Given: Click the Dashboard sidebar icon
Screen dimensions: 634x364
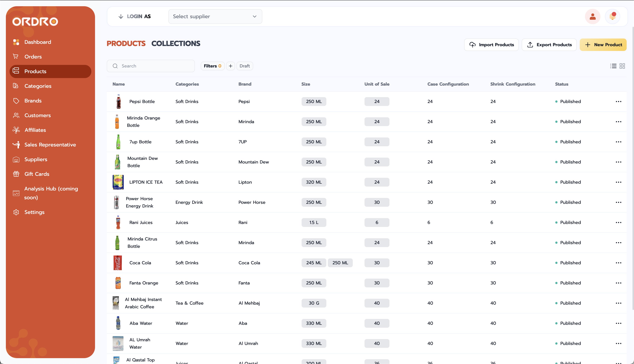Looking at the screenshot, I should point(16,42).
